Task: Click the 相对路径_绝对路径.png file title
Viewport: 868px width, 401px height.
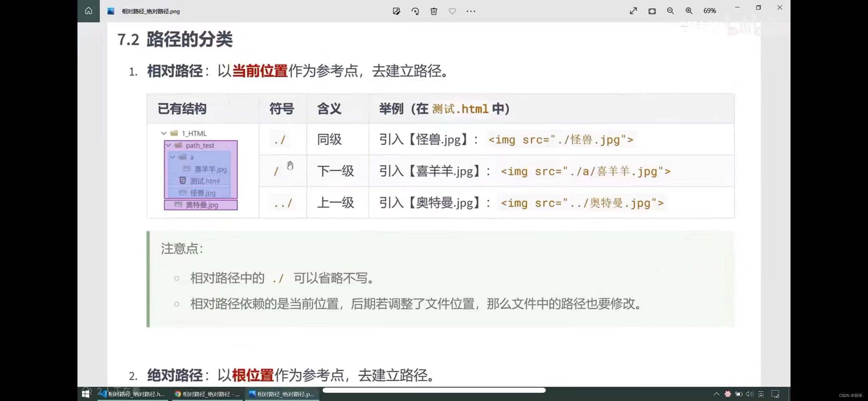Action: 150,11
